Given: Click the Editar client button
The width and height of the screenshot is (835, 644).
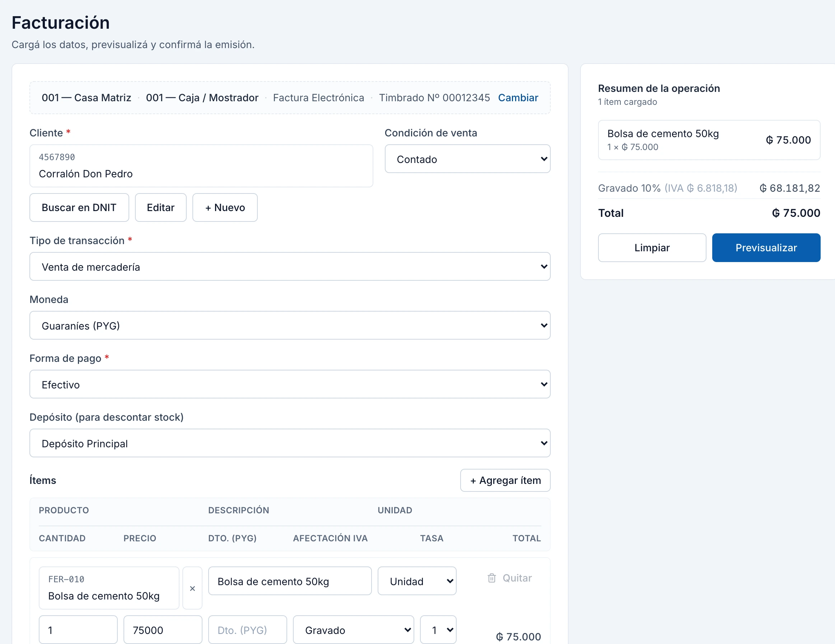Looking at the screenshot, I should (160, 207).
